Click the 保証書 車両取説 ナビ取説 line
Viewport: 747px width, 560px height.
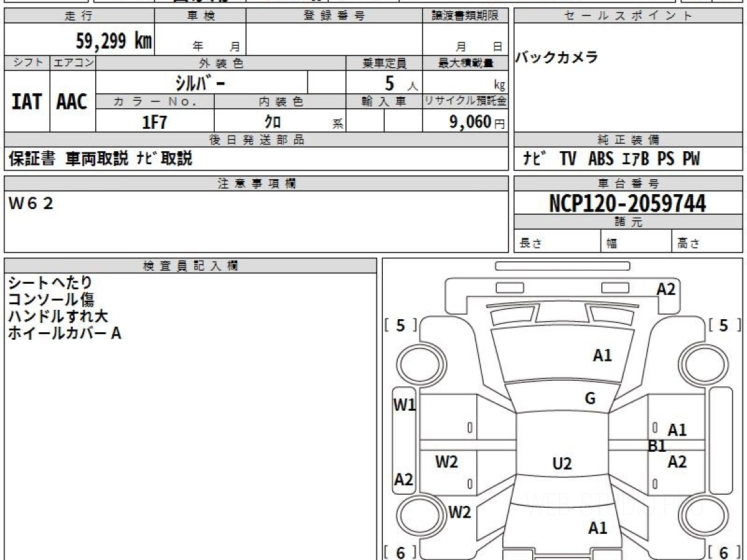[100, 159]
